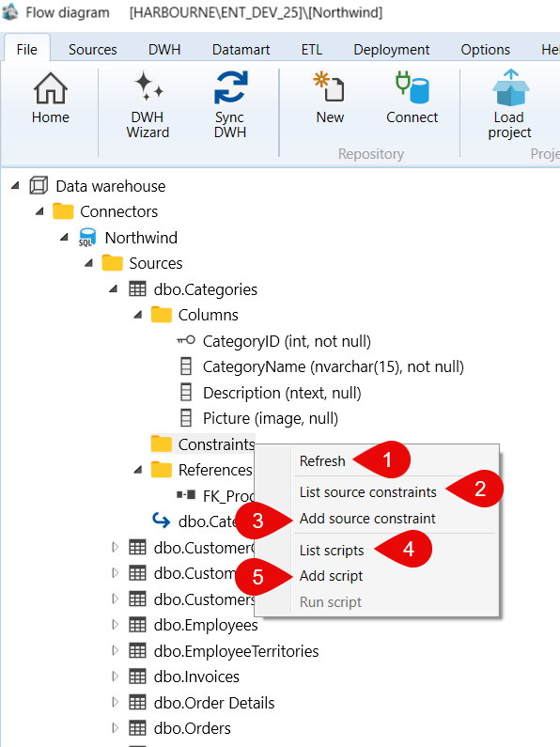Open the Datamart ribbon tab

tap(241, 50)
